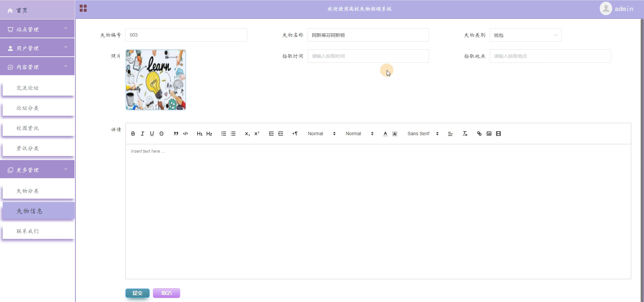Insert a code block in editor
The image size is (644, 302).
[x=185, y=134]
